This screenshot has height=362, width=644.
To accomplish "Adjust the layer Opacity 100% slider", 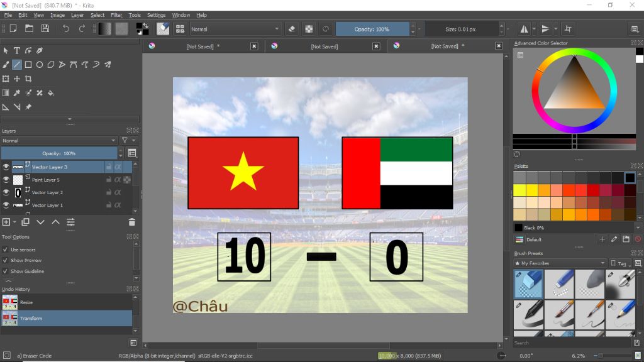I will tap(58, 153).
